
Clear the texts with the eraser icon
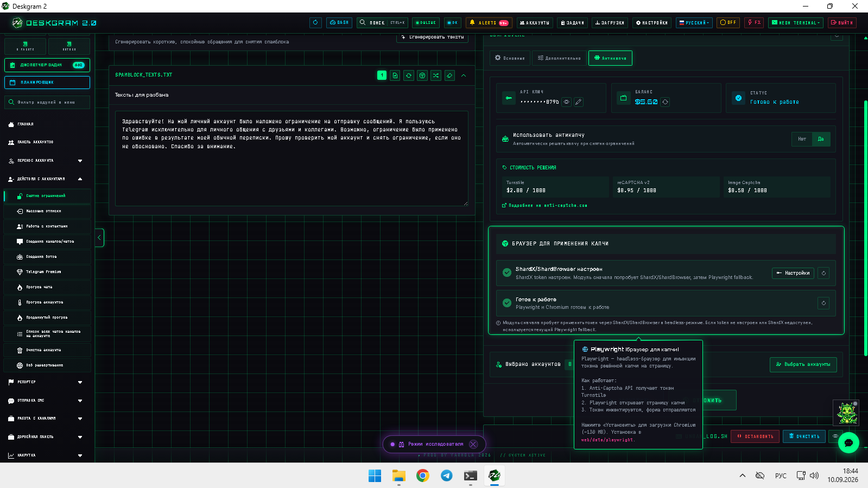coord(449,75)
